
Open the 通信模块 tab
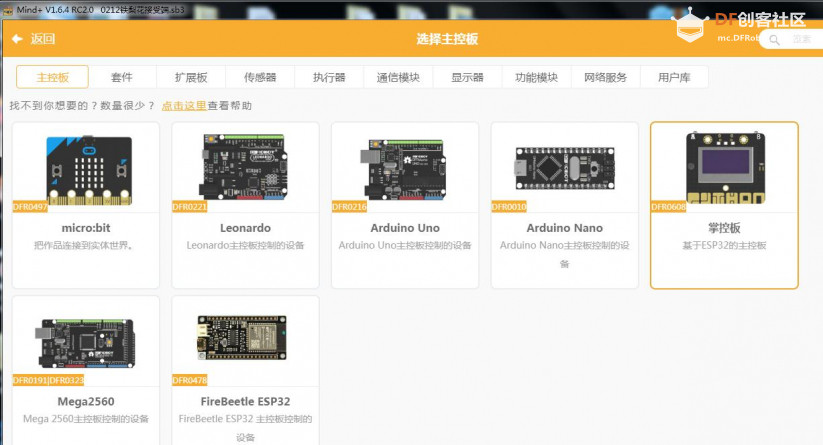click(398, 77)
